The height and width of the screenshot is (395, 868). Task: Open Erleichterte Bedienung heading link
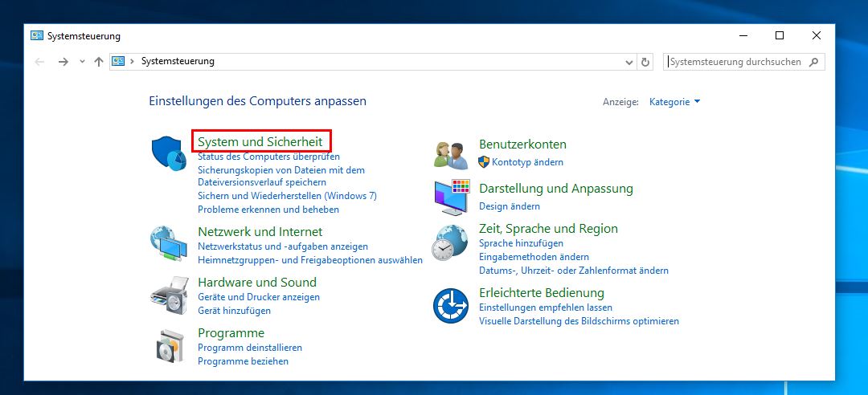click(542, 293)
